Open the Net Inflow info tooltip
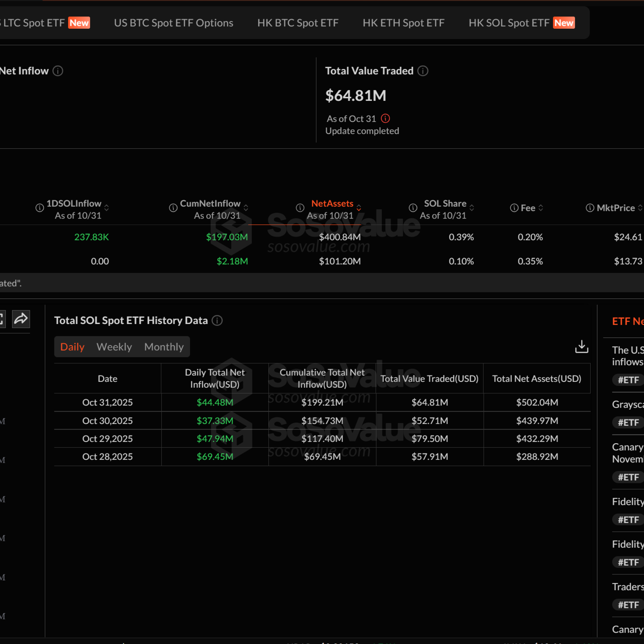The width and height of the screenshot is (644, 644). pyautogui.click(x=58, y=71)
